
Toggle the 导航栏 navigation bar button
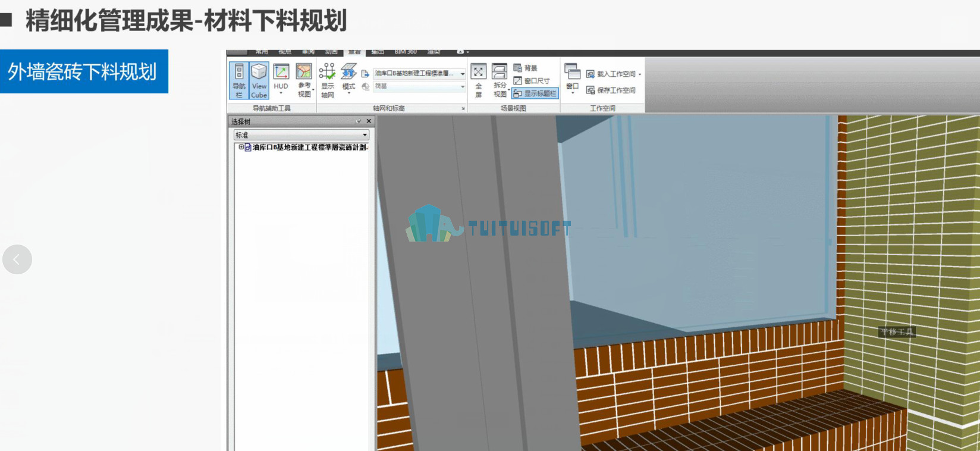(239, 80)
